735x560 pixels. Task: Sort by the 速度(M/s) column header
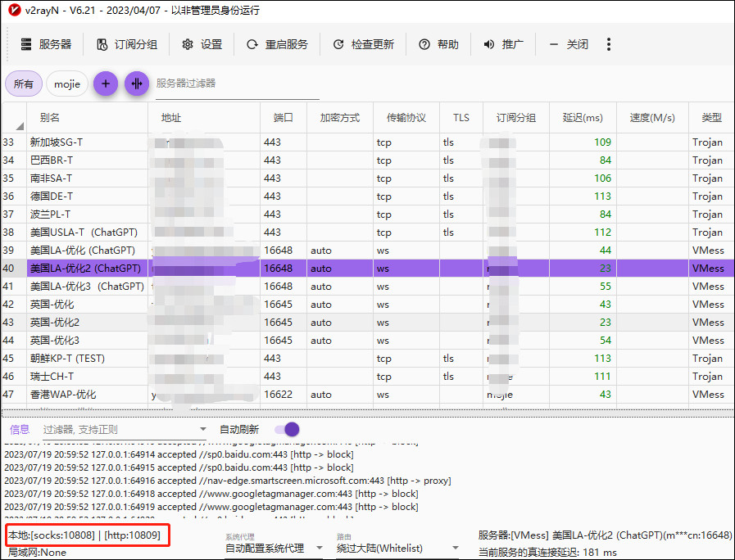click(x=652, y=118)
